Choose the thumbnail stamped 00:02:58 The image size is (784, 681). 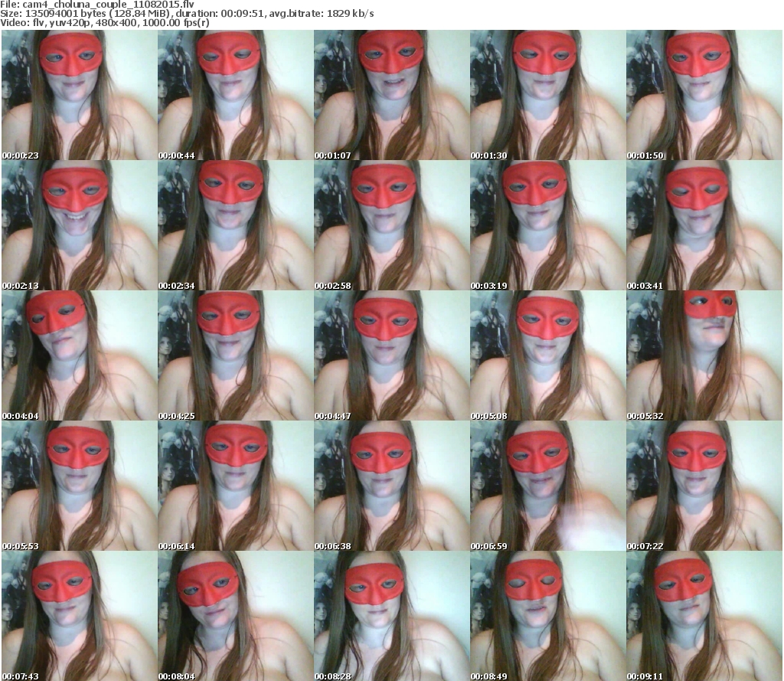pos(391,225)
